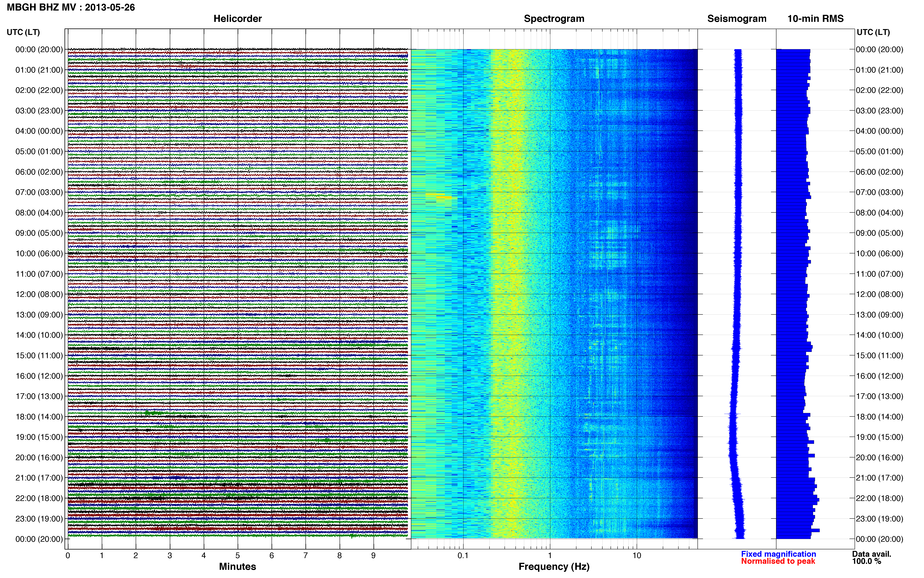This screenshot has width=924, height=578.
Task: Select the 10-min RMS panel heading
Action: pyautogui.click(x=816, y=19)
